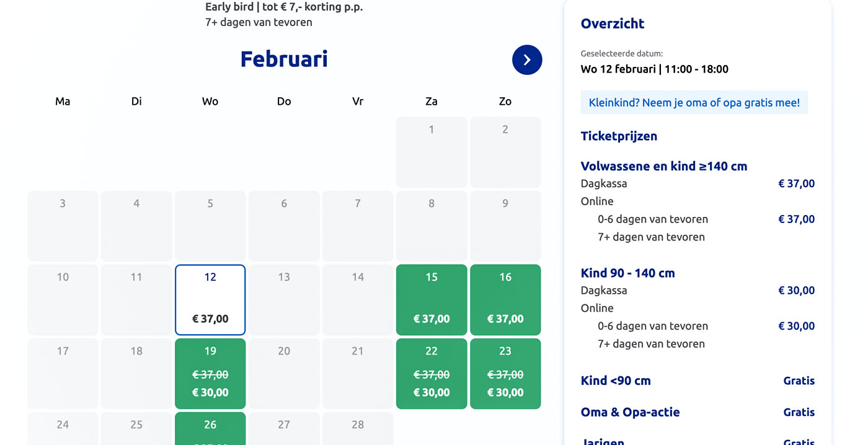This screenshot has width=868, height=445.
Task: Choose Sunday 16 for € 37,00
Action: click(505, 300)
